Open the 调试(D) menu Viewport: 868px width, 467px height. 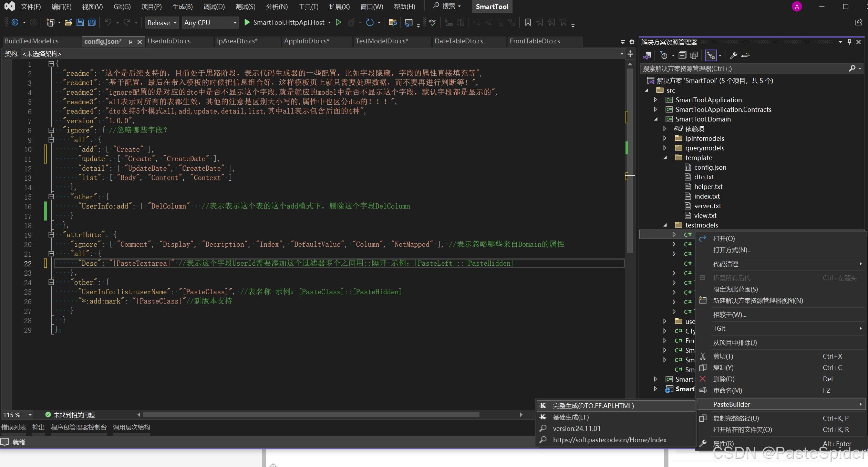(214, 7)
